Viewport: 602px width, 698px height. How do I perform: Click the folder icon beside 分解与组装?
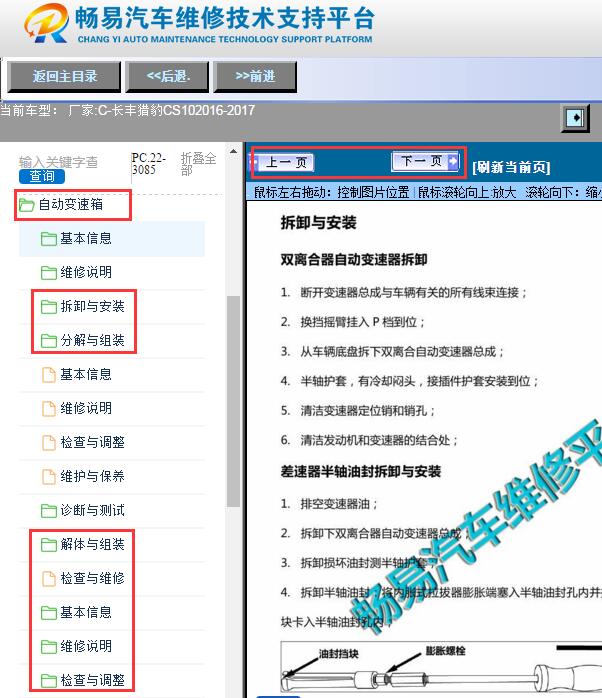pyautogui.click(x=49, y=341)
